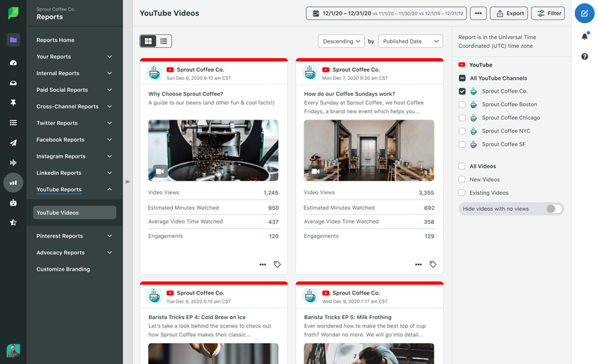Viewport: 598px width, 364px height.
Task: Open the dashboard gauge icon
Action: (13, 63)
